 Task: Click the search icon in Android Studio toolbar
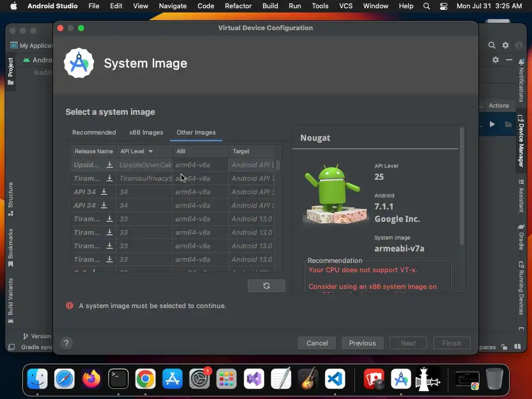tap(491, 45)
